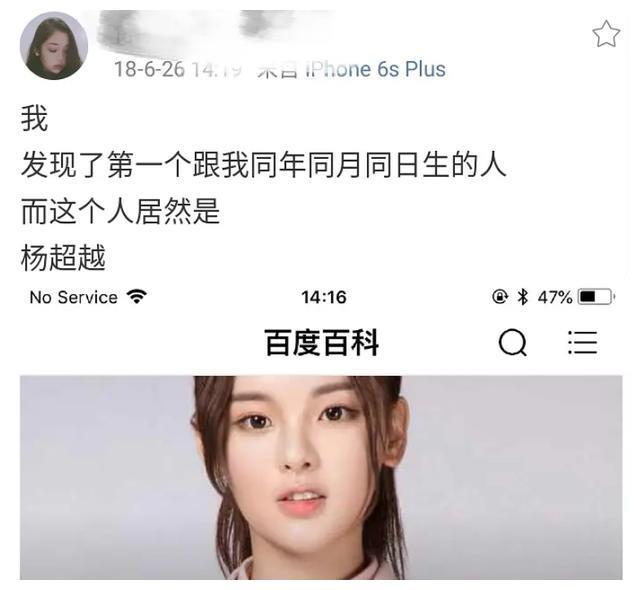Tap the 百度百科 page title

coord(322,343)
